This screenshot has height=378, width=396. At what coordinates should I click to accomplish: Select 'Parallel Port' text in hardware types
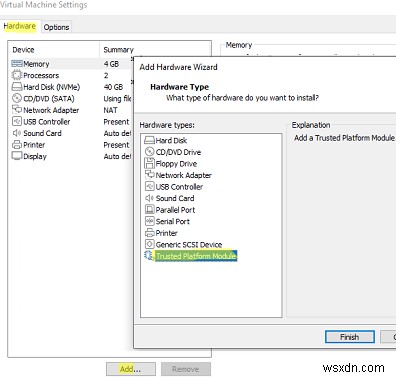coord(175,210)
